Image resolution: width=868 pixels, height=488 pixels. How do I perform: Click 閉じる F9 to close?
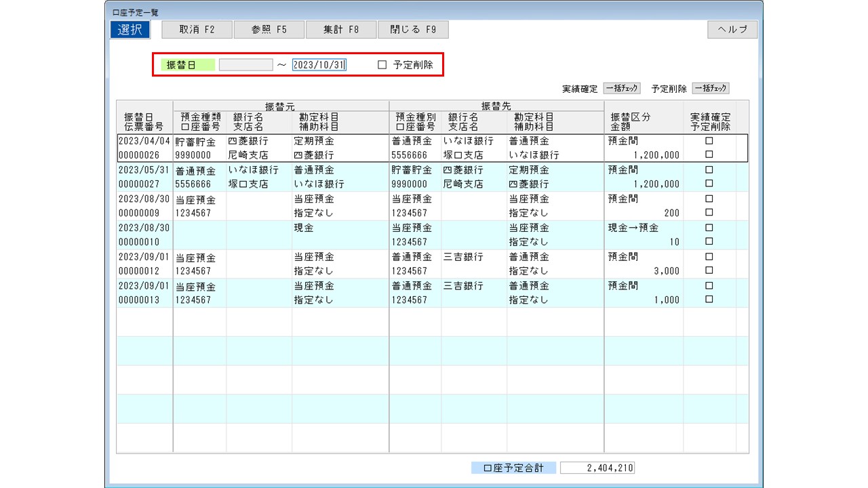pos(413,30)
